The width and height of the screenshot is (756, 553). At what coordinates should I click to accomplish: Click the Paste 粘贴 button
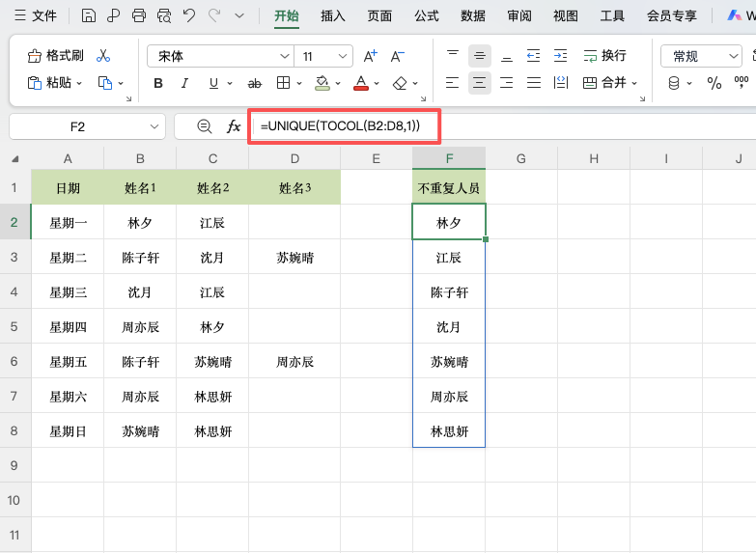pyautogui.click(x=49, y=83)
